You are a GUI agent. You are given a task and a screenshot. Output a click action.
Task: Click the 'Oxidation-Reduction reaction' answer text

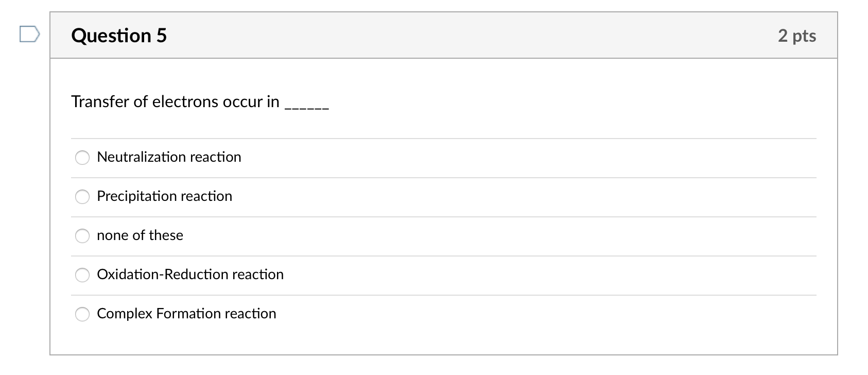(190, 275)
